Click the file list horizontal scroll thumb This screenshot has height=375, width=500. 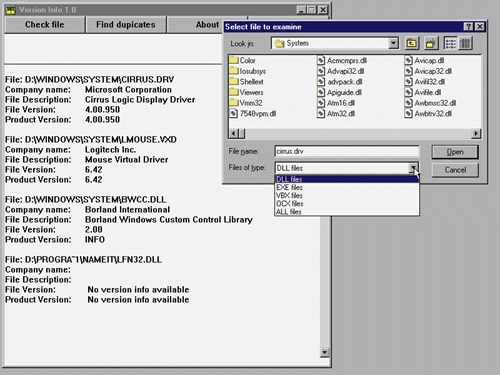(x=241, y=134)
